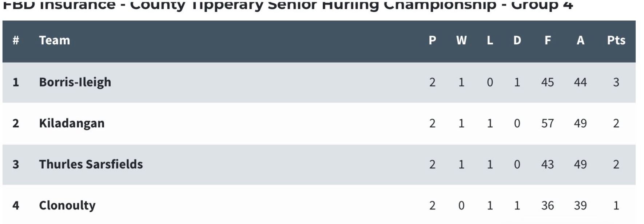Viewport: 644px width, 224px height.
Task: Open the Kiladangan team name
Action: pos(72,124)
